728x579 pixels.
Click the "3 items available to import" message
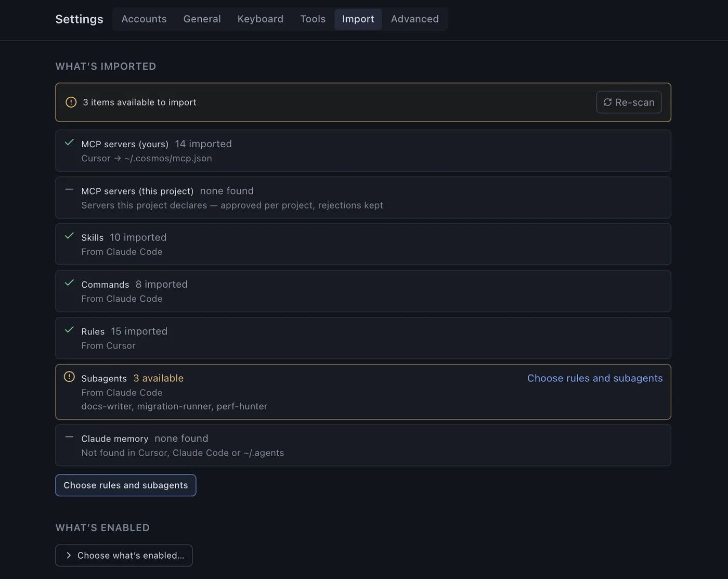point(139,102)
